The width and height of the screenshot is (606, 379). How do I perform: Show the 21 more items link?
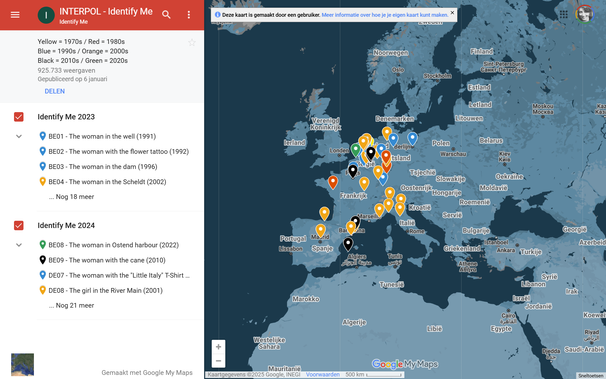[x=71, y=305]
